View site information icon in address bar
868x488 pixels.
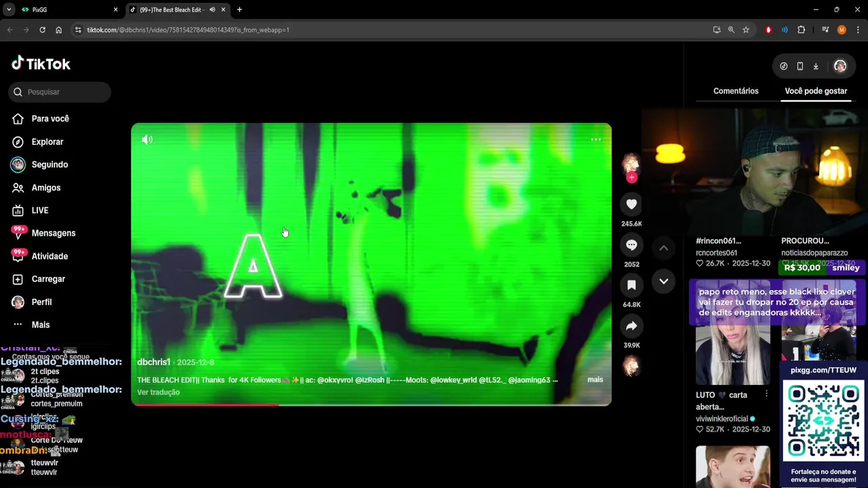78,30
